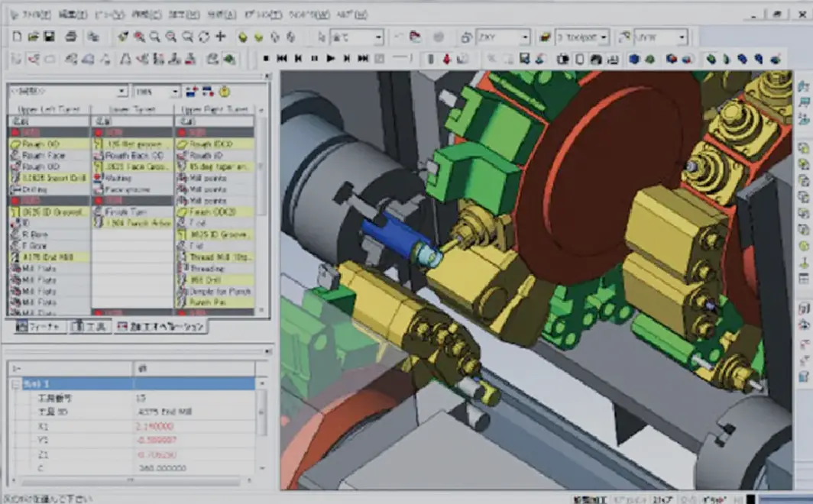Select the Rough Back OD operation
The height and width of the screenshot is (504, 813).
(x=134, y=155)
